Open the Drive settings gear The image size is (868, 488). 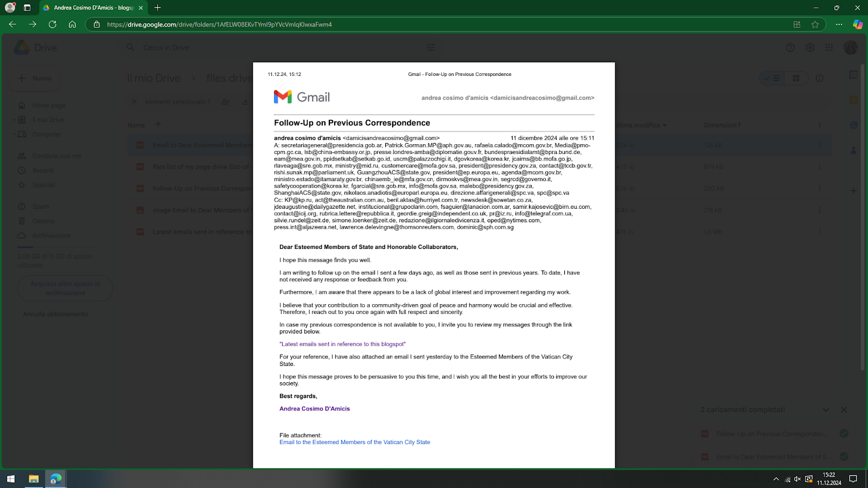point(810,48)
